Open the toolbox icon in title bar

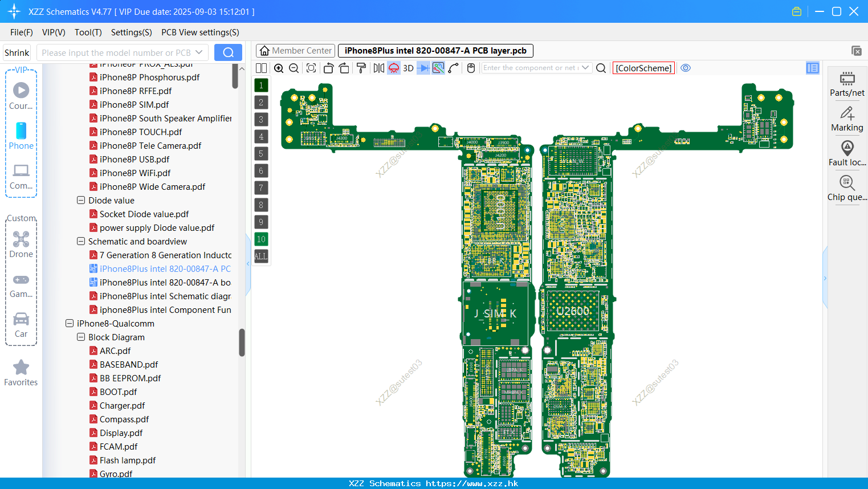pyautogui.click(x=797, y=11)
